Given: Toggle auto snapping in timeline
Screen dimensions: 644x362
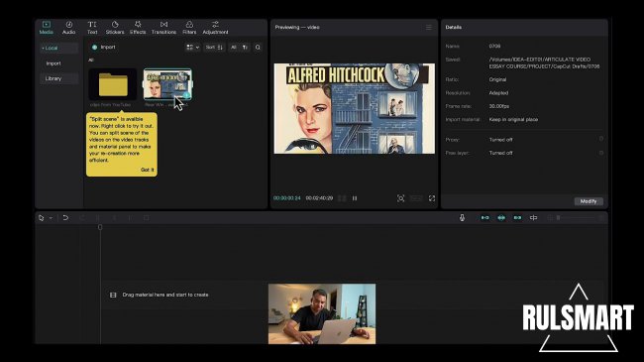Looking at the screenshot, I should click(x=501, y=217).
